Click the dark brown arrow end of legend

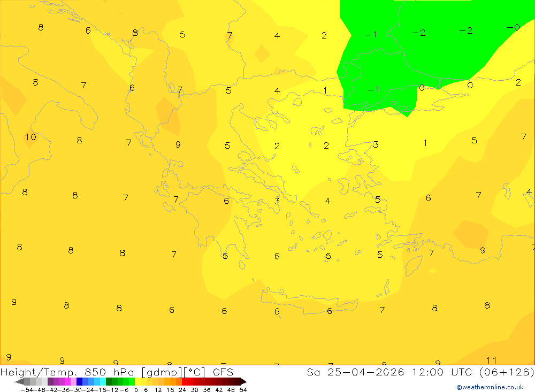[x=243, y=381]
